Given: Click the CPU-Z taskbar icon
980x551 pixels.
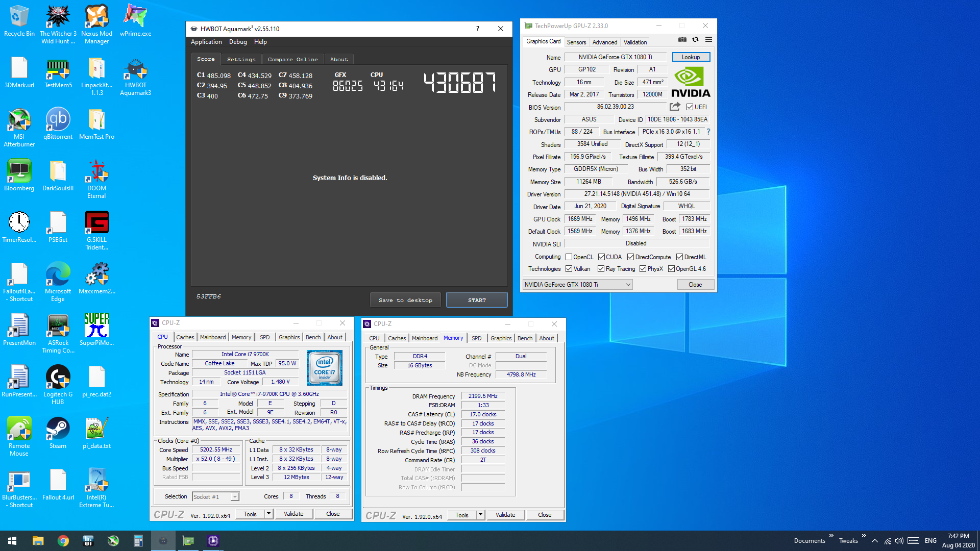Looking at the screenshot, I should (213, 541).
